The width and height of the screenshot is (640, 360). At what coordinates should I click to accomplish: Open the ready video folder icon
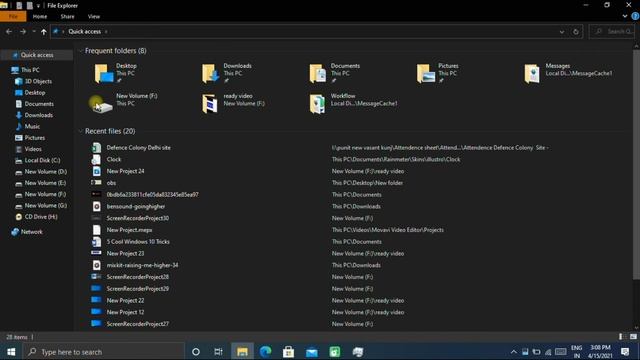(210, 104)
